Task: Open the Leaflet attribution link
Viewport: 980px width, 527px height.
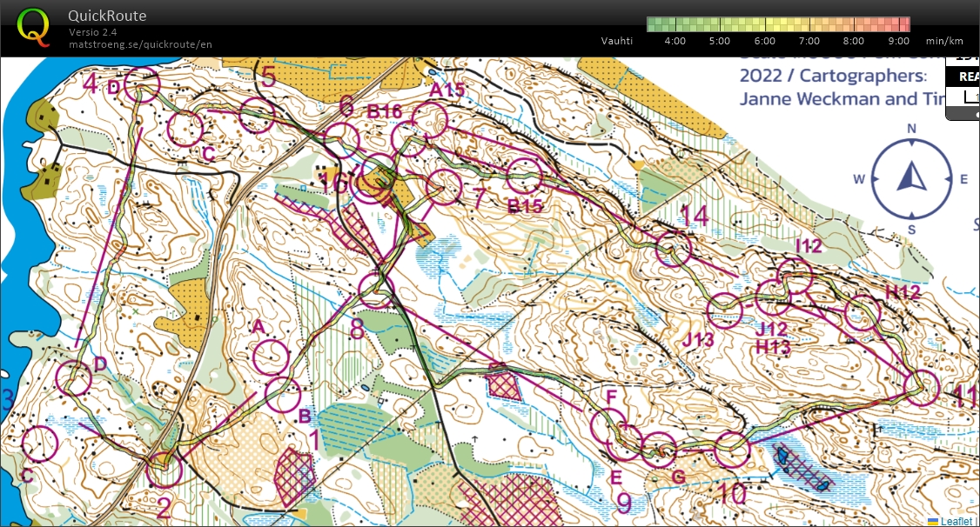Action: tap(956, 521)
